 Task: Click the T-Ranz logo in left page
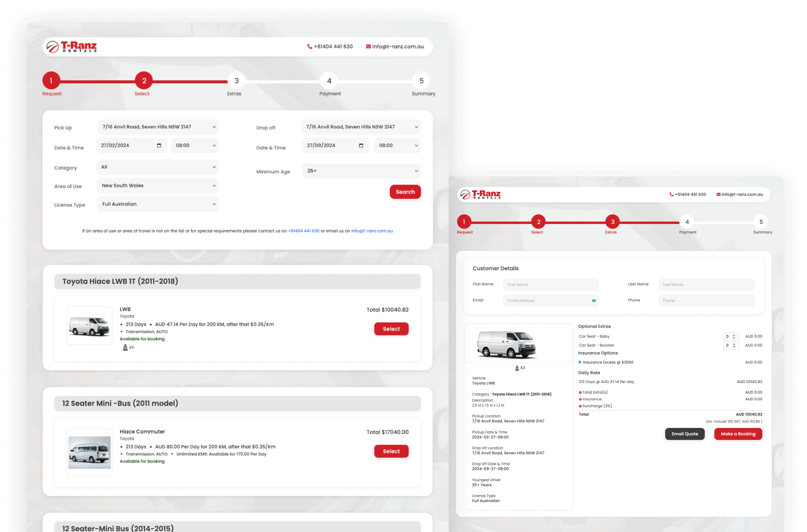[72, 47]
